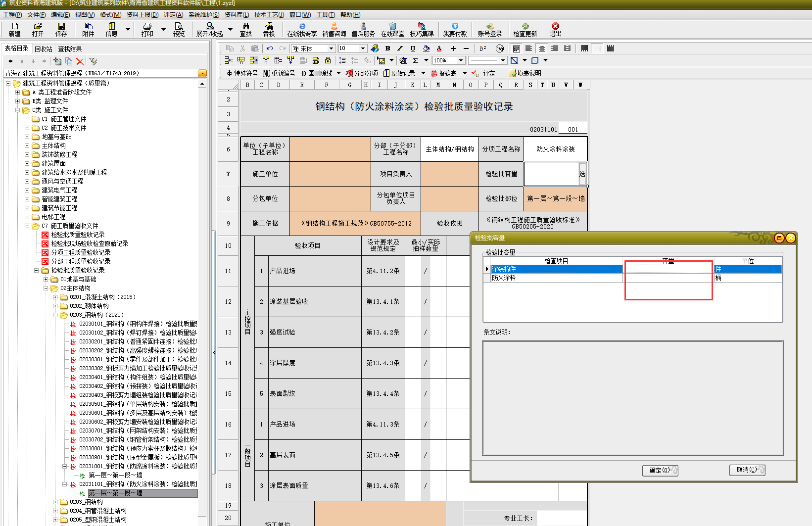Open the line style dropdown
The width and height of the screenshot is (812, 526).
(x=503, y=60)
